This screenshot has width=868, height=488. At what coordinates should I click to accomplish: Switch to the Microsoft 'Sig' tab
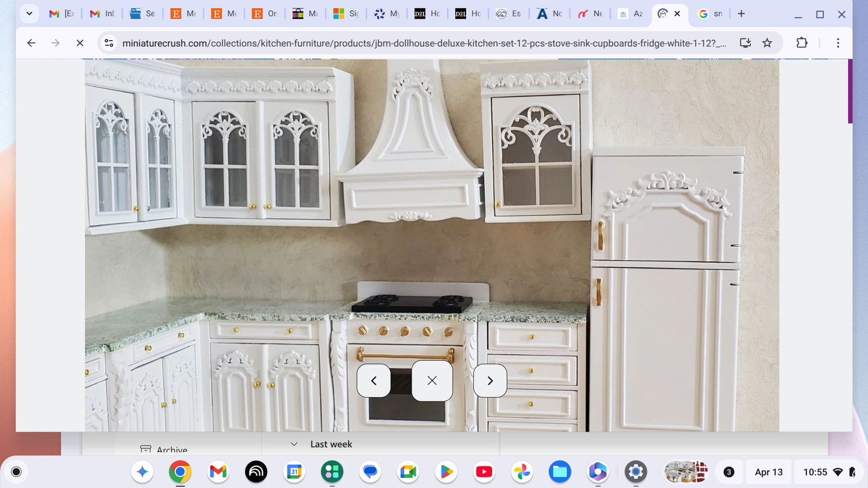point(345,14)
